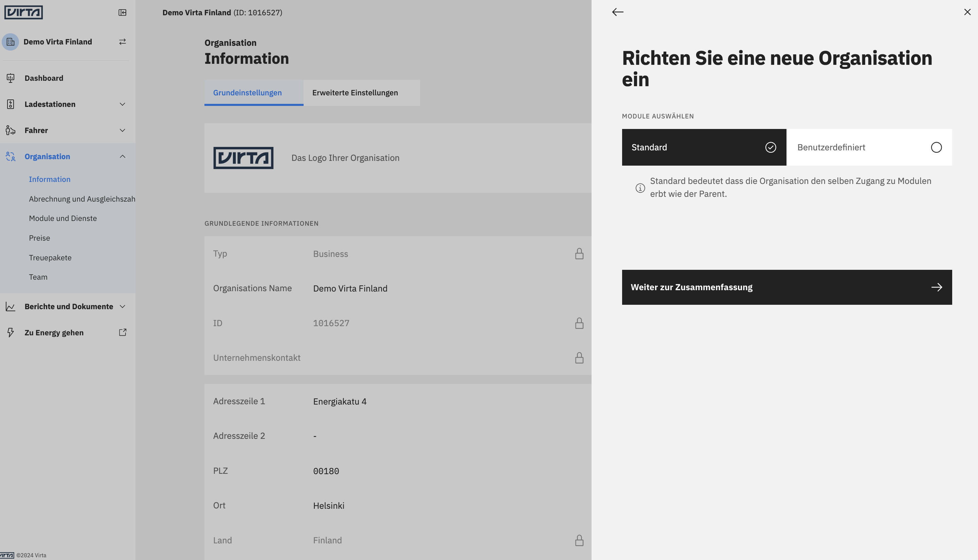Collapse the sidebar panel icon

(122, 13)
